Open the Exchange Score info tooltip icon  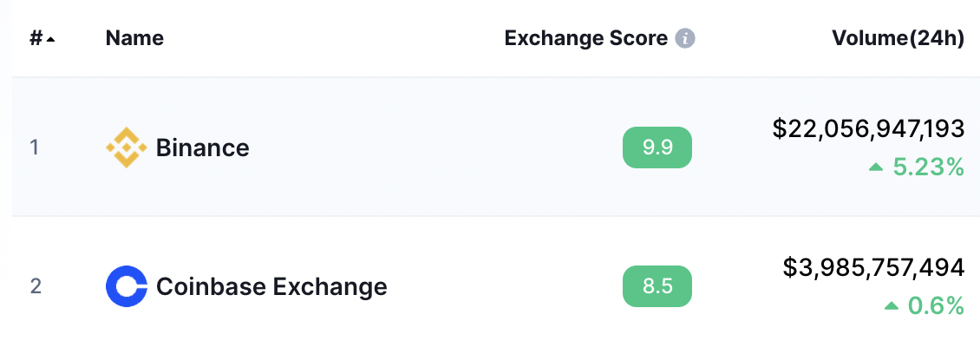pyautogui.click(x=685, y=39)
